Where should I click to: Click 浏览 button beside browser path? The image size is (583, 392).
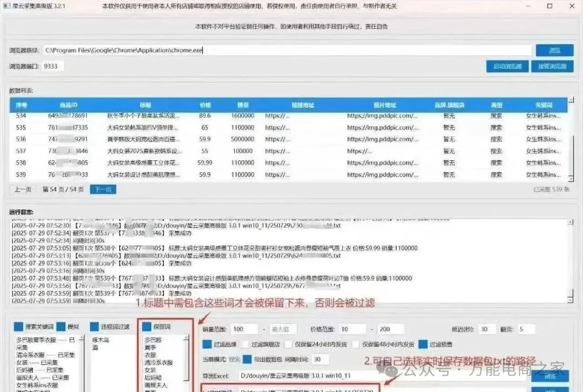[554, 50]
